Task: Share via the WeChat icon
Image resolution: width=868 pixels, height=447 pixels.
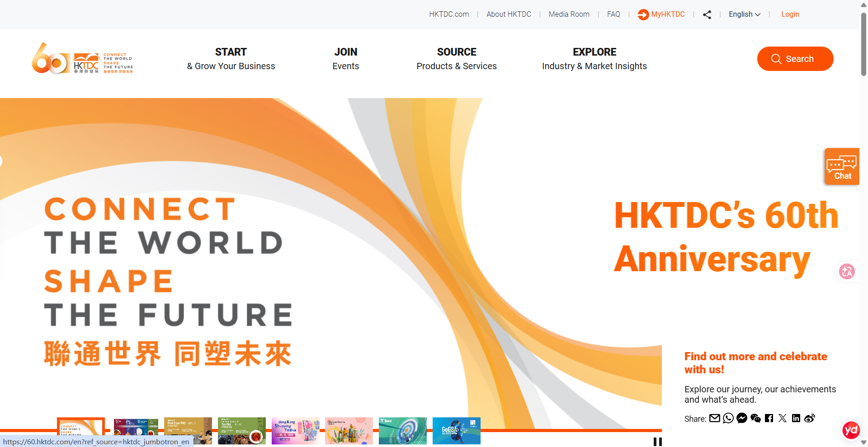Action: point(755,418)
